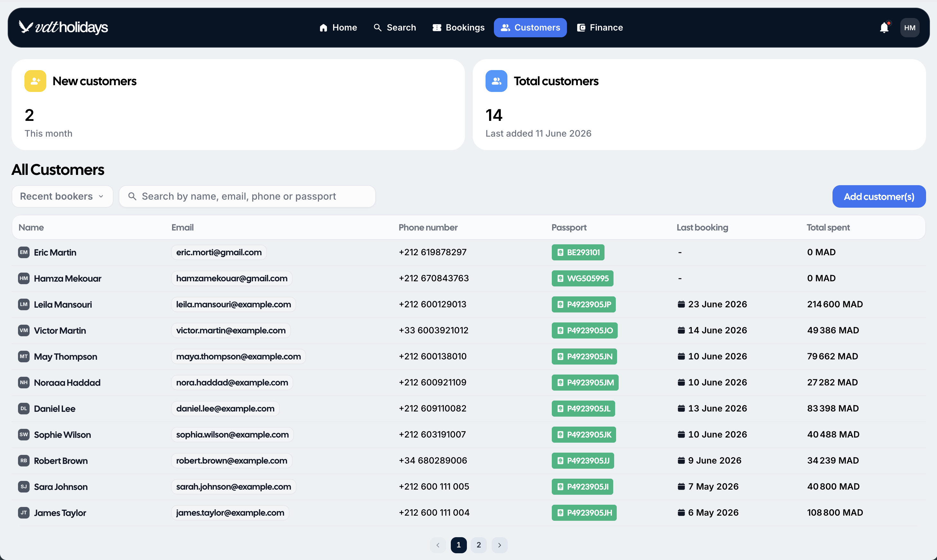Click the 214 600 MAD amount

(x=835, y=304)
